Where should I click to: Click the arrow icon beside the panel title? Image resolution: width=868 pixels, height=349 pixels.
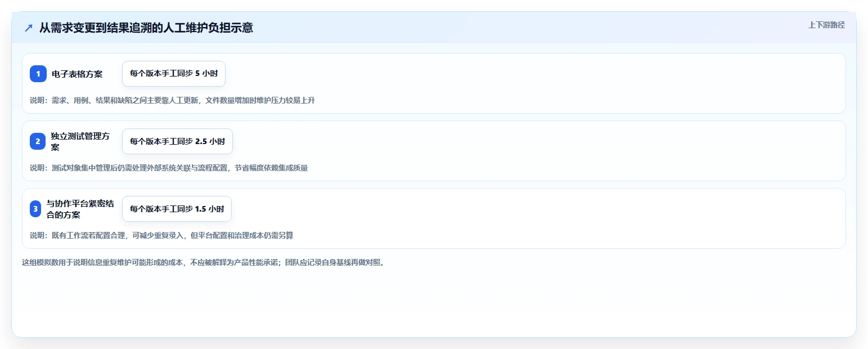pos(29,28)
